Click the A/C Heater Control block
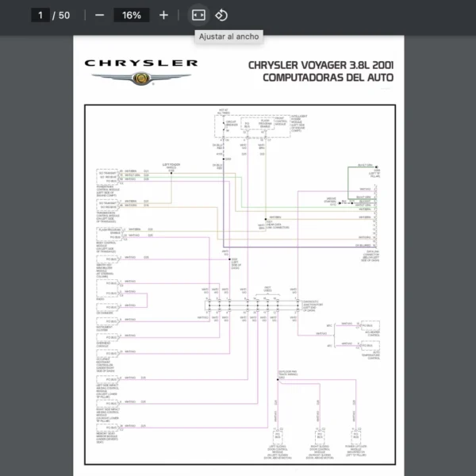The width and height of the screenshot is (476, 476). tap(370, 326)
